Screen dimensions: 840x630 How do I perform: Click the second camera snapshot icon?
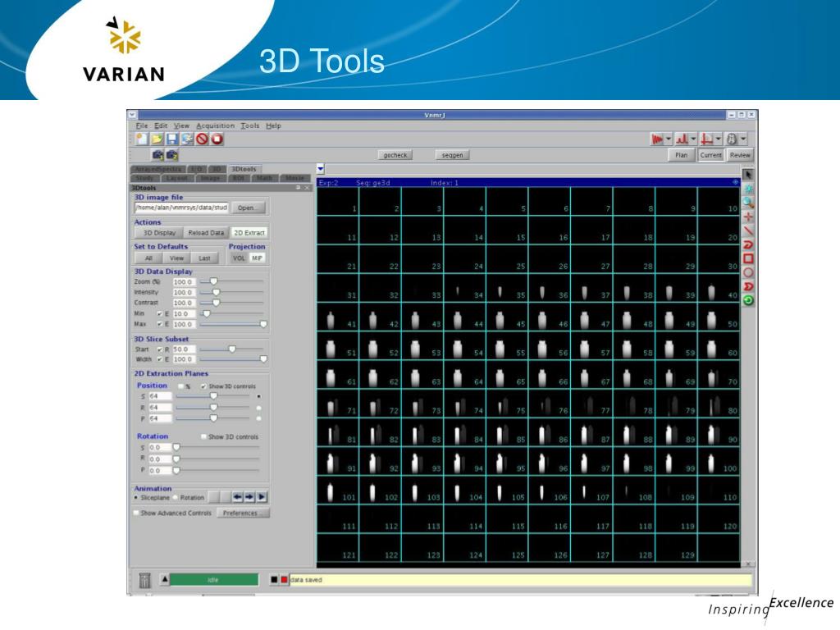pyautogui.click(x=172, y=155)
